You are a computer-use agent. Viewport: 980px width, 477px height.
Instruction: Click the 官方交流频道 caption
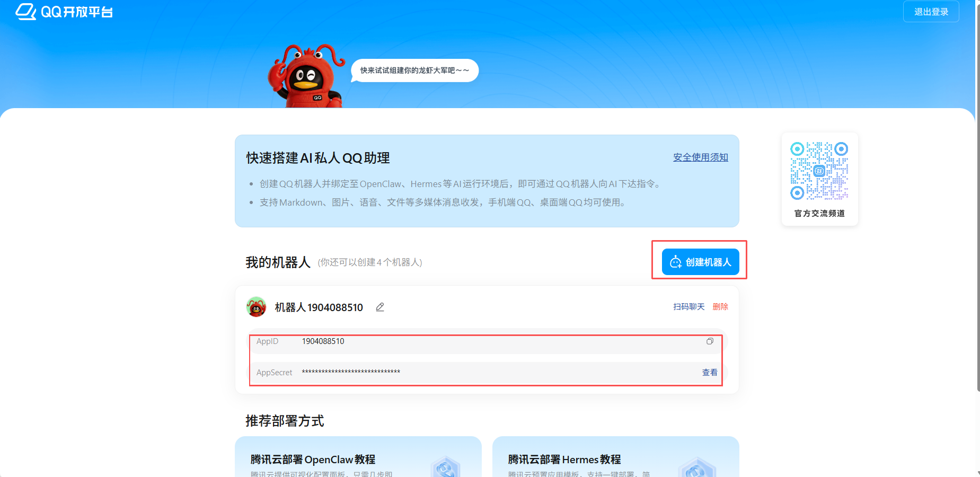coord(819,213)
